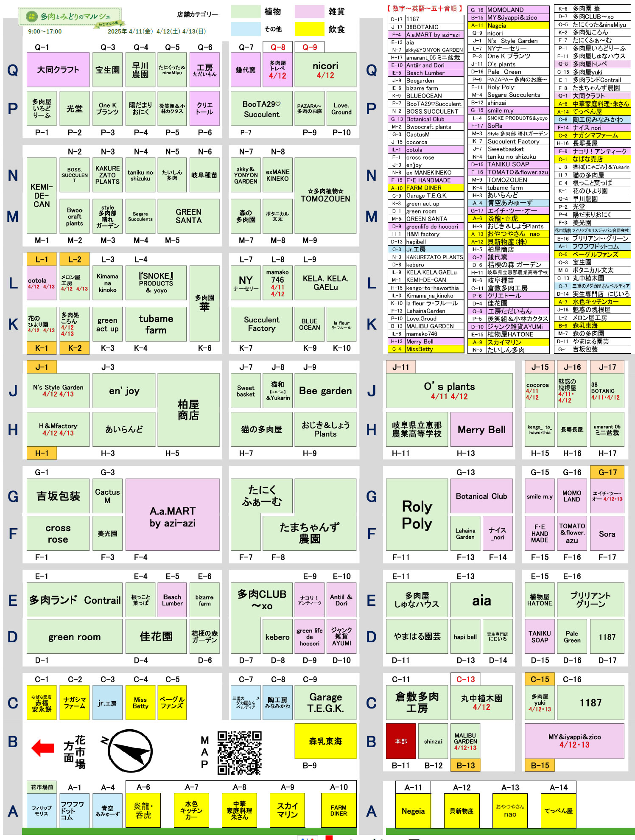Click the 9:00～17:00 opening hours text
Screen dimensions: 635x840
45,31
